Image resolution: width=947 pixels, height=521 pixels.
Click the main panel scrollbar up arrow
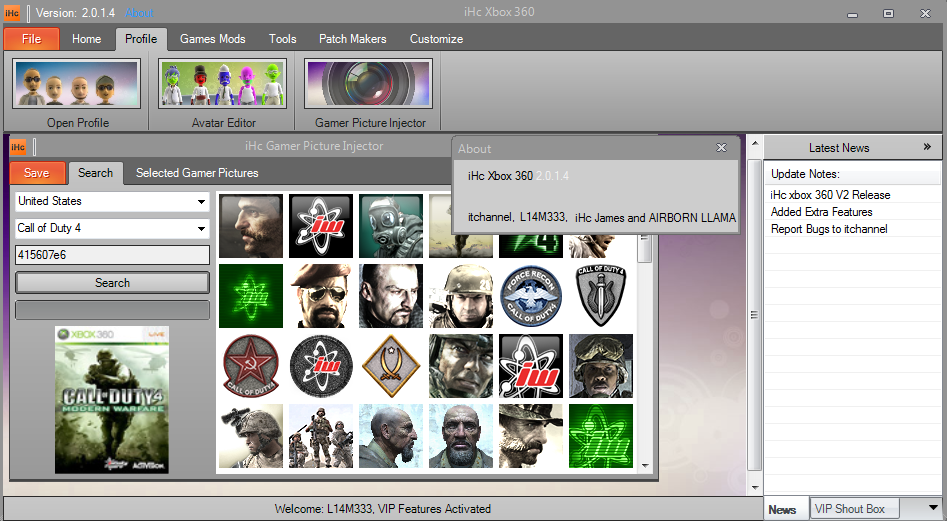755,144
